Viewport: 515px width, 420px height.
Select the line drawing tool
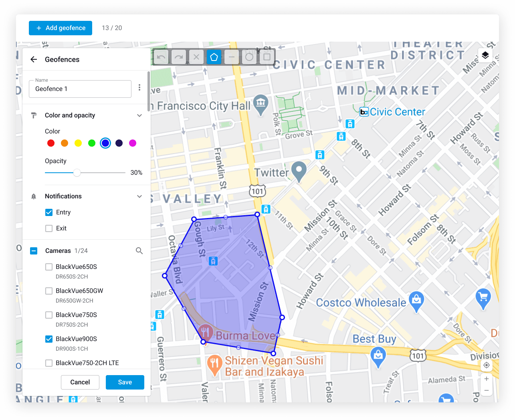[x=231, y=57]
